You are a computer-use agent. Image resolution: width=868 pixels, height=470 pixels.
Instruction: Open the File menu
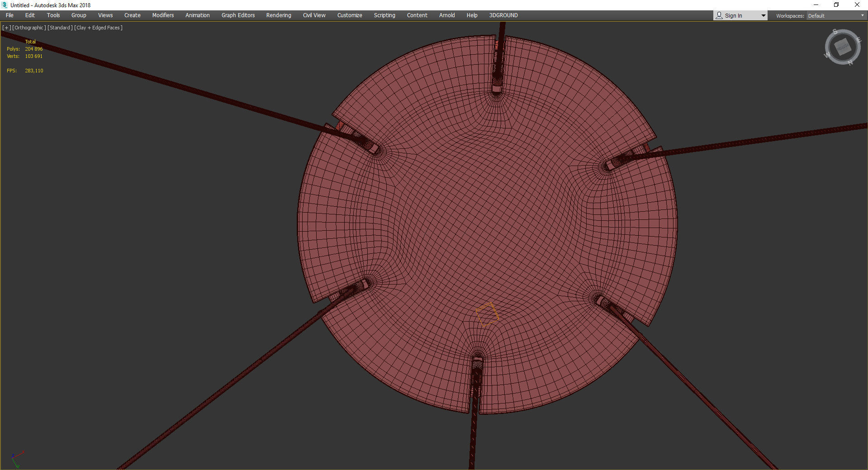pyautogui.click(x=9, y=15)
